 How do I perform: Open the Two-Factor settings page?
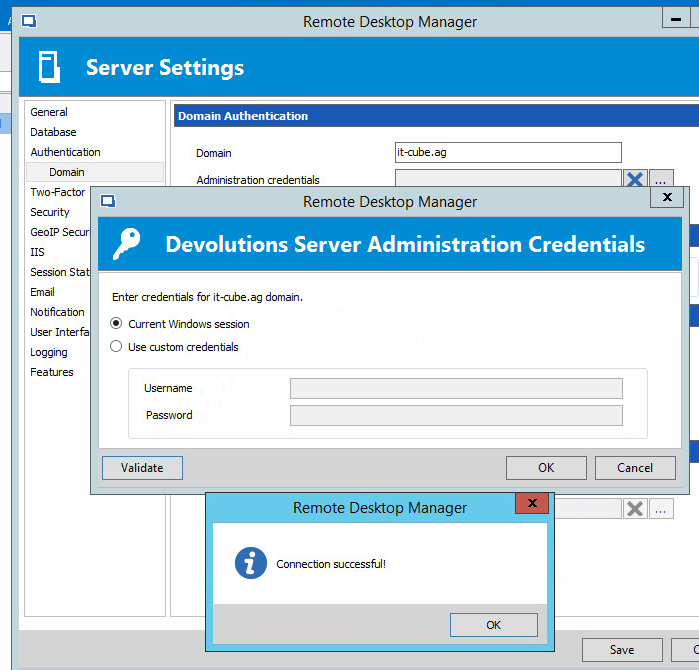58,192
